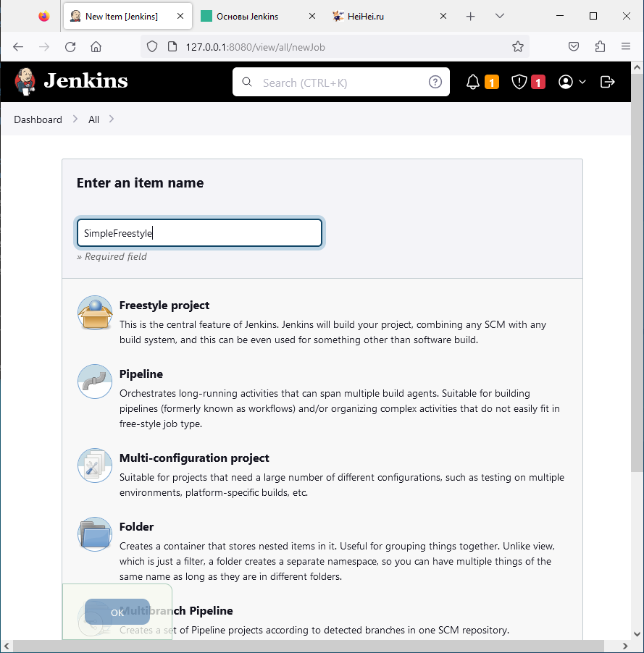Click the item name input field
Viewport: 644px width, 653px height.
tap(199, 233)
